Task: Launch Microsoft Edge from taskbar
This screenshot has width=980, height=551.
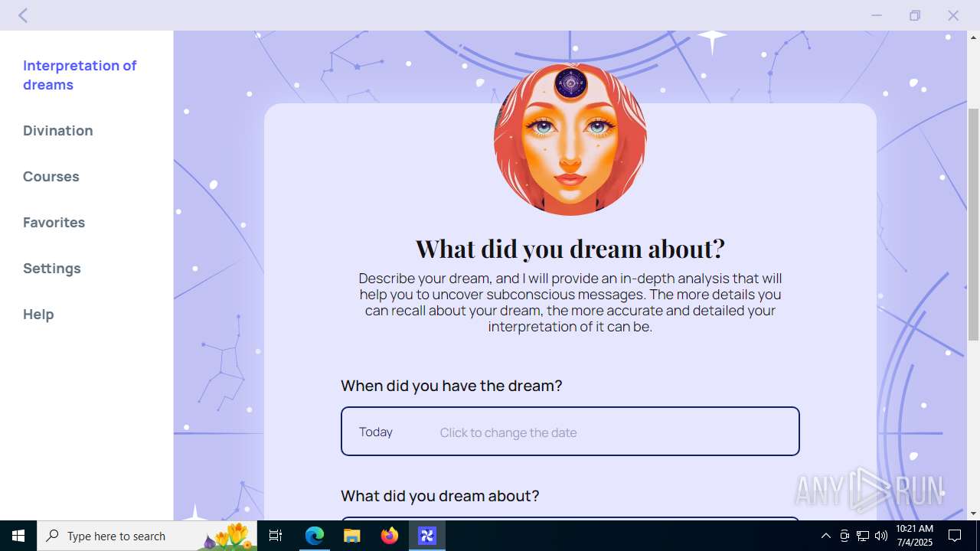Action: [315, 536]
